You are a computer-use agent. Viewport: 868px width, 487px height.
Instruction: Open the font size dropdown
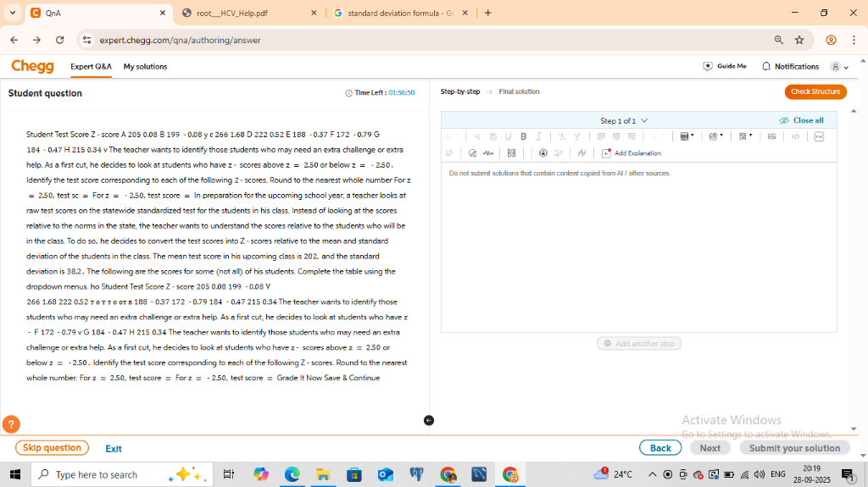(x=452, y=136)
